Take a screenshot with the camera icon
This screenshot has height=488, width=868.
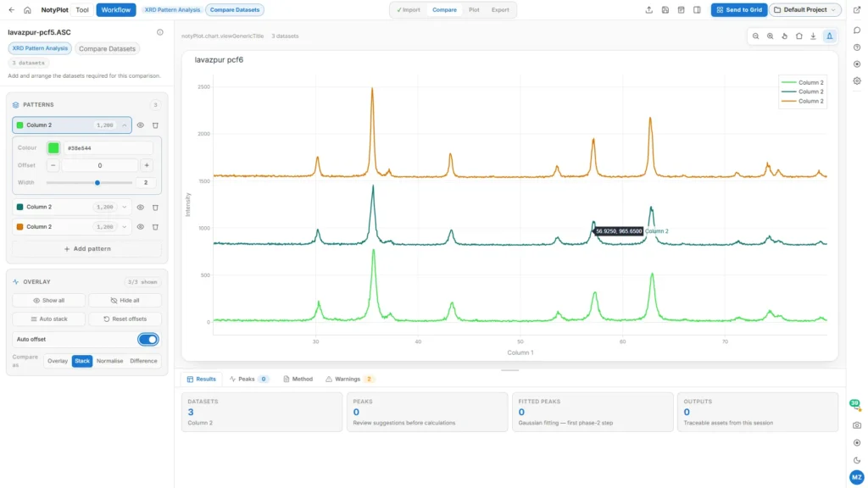857,425
